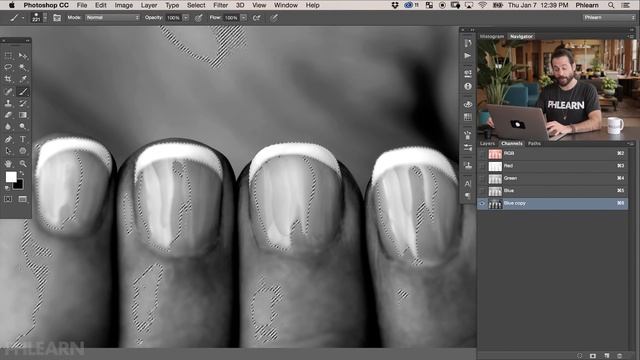The width and height of the screenshot is (640, 360).
Task: Toggle visibility of Green channel
Action: coord(482,178)
